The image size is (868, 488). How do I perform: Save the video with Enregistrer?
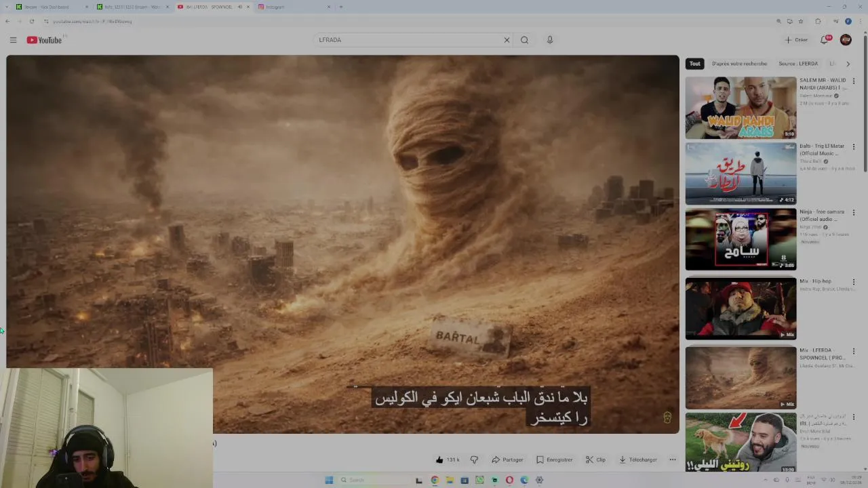[554, 460]
